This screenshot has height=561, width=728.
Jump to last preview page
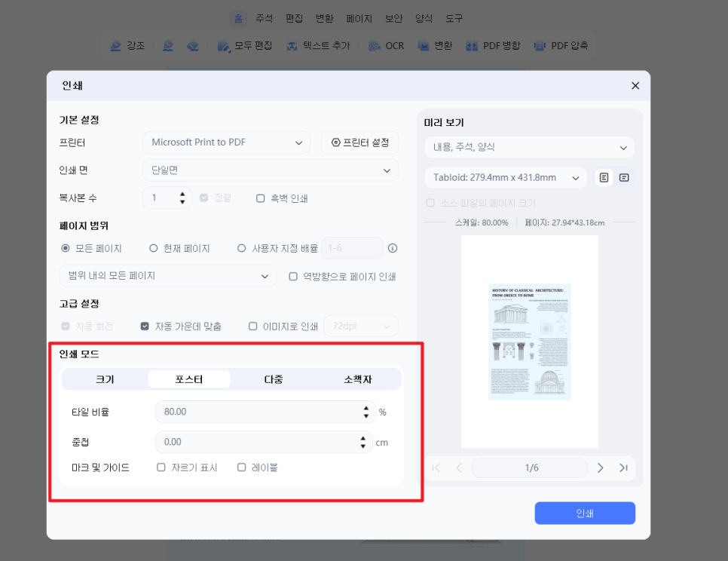623,467
